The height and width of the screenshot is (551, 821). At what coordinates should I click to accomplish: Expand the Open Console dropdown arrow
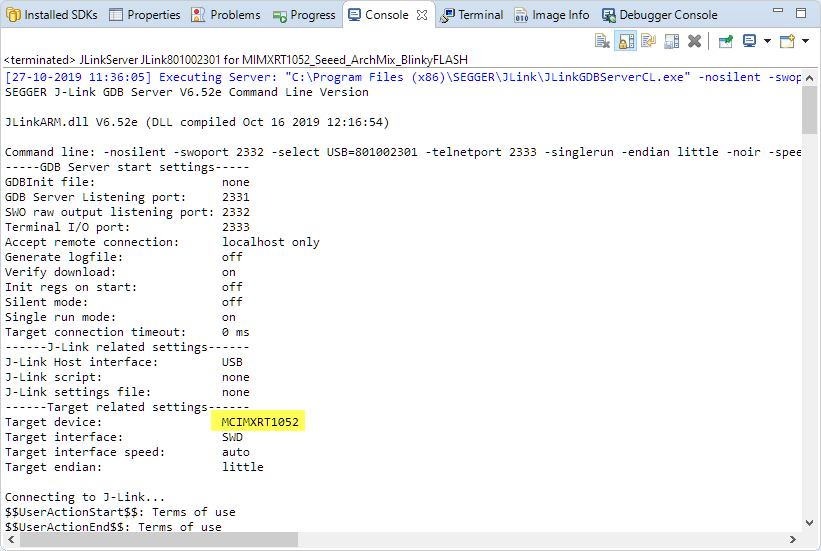click(805, 41)
